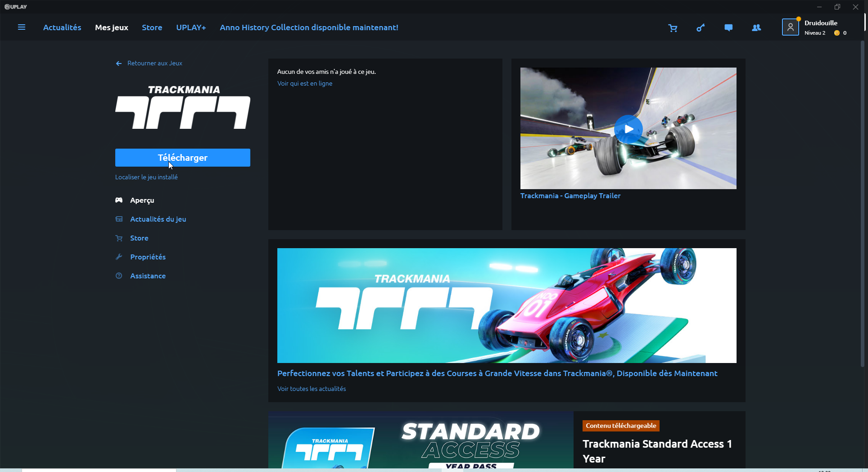Open the friends list icon

(x=756, y=27)
